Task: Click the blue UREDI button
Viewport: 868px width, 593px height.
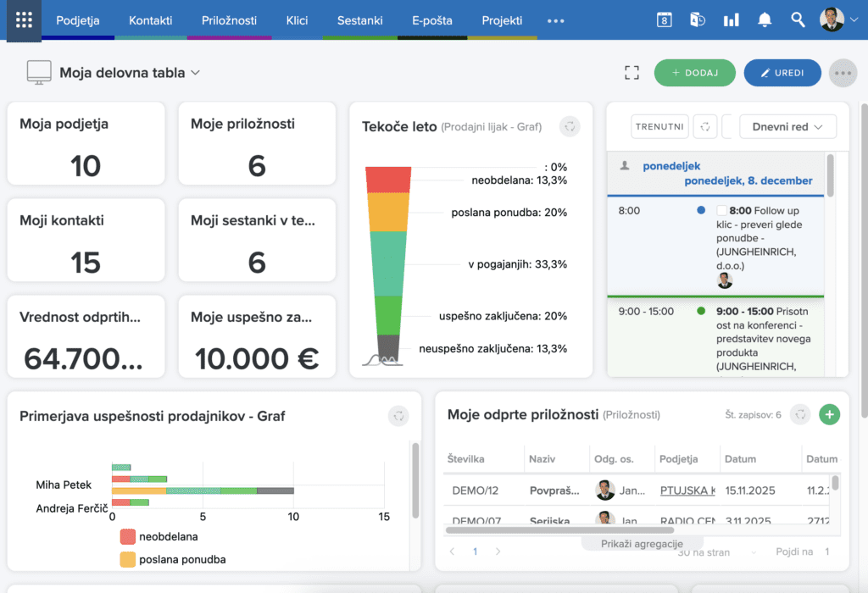Action: (x=782, y=73)
